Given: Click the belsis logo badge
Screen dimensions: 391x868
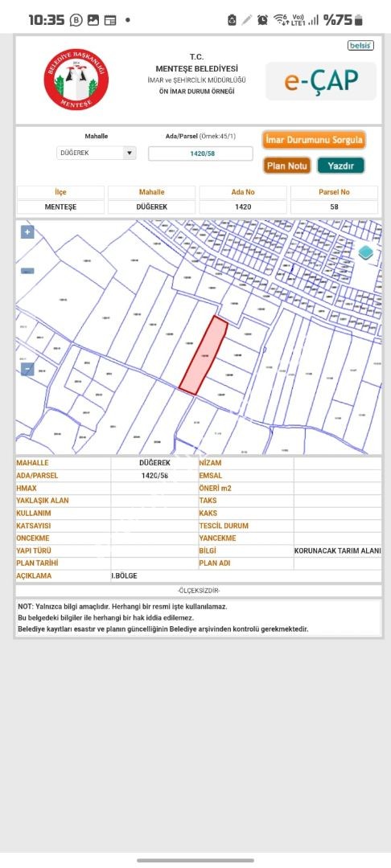Looking at the screenshot, I should point(360,45).
